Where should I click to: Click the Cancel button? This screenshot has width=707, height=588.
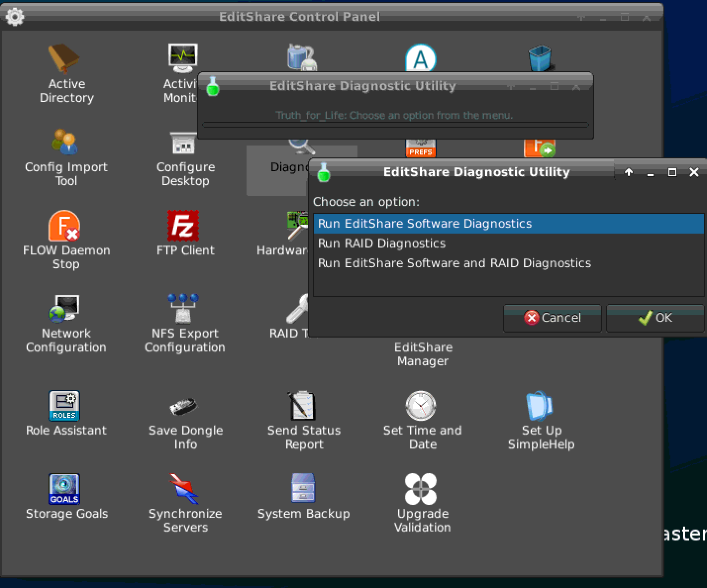pyautogui.click(x=553, y=318)
